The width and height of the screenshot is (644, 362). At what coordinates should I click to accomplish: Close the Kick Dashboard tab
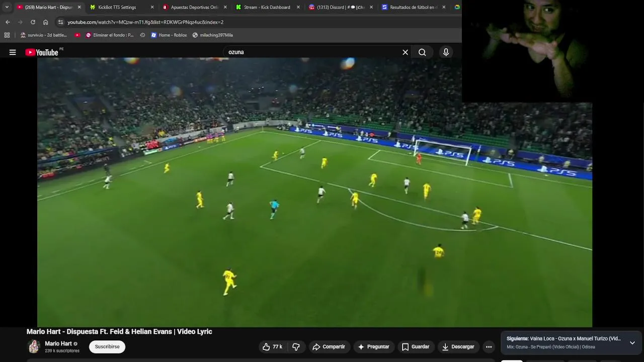click(x=298, y=7)
